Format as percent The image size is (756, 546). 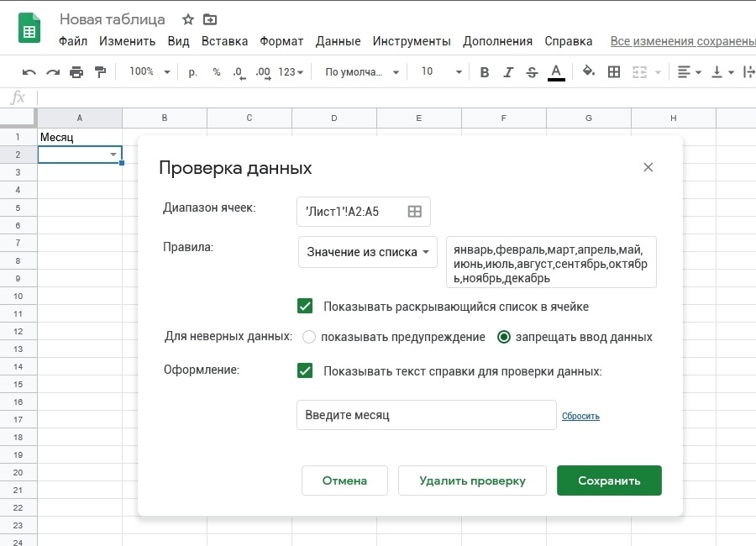tap(217, 72)
